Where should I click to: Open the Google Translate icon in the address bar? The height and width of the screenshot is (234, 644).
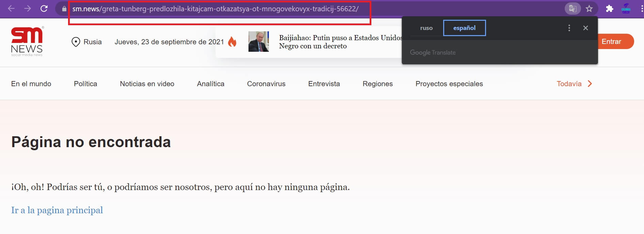click(x=573, y=9)
